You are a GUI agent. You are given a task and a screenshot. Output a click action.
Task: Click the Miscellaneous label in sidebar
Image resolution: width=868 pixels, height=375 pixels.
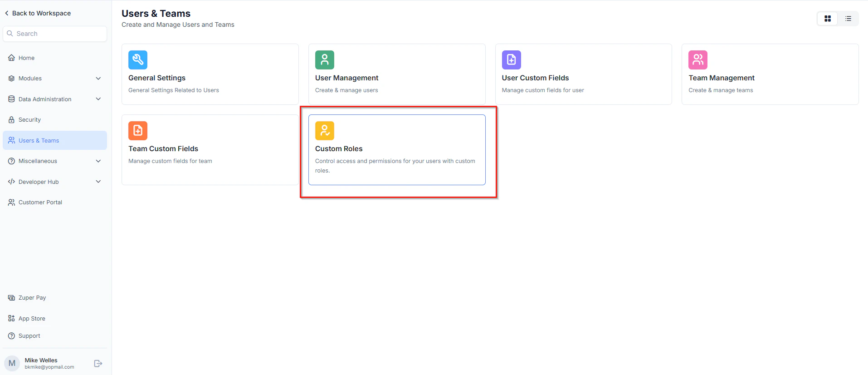pos(38,161)
